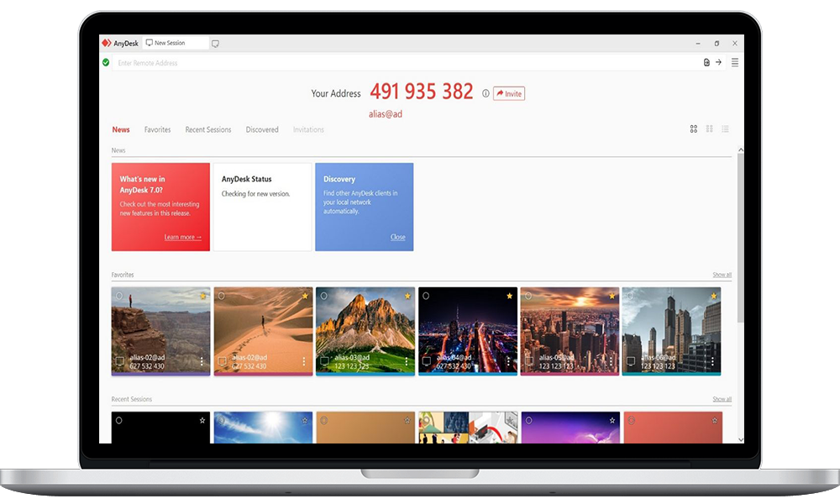This screenshot has height=504, width=840.
Task: Expand Favorites with Show all
Action: [x=722, y=275]
